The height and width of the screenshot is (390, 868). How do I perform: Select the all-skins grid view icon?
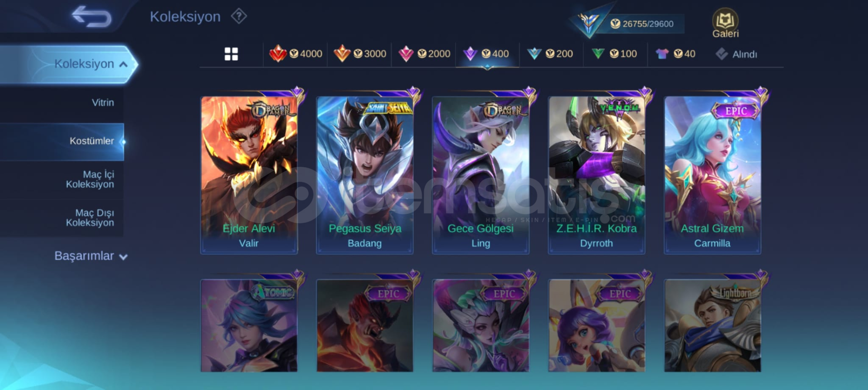coord(231,54)
